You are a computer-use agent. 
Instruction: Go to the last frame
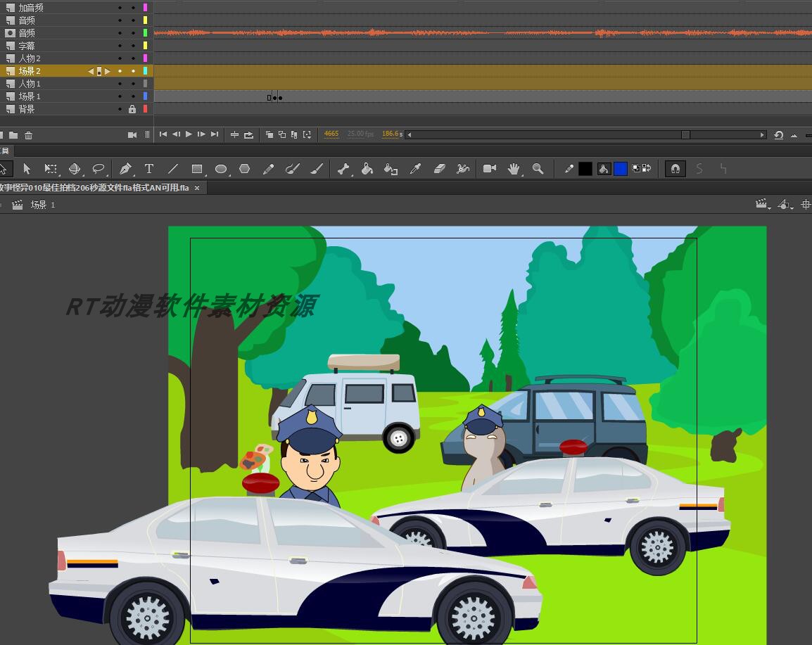(215, 134)
